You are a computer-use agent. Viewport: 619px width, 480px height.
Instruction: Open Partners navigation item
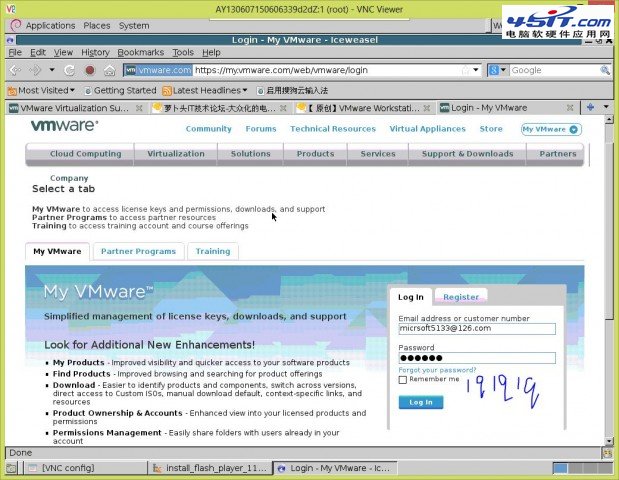coord(558,154)
